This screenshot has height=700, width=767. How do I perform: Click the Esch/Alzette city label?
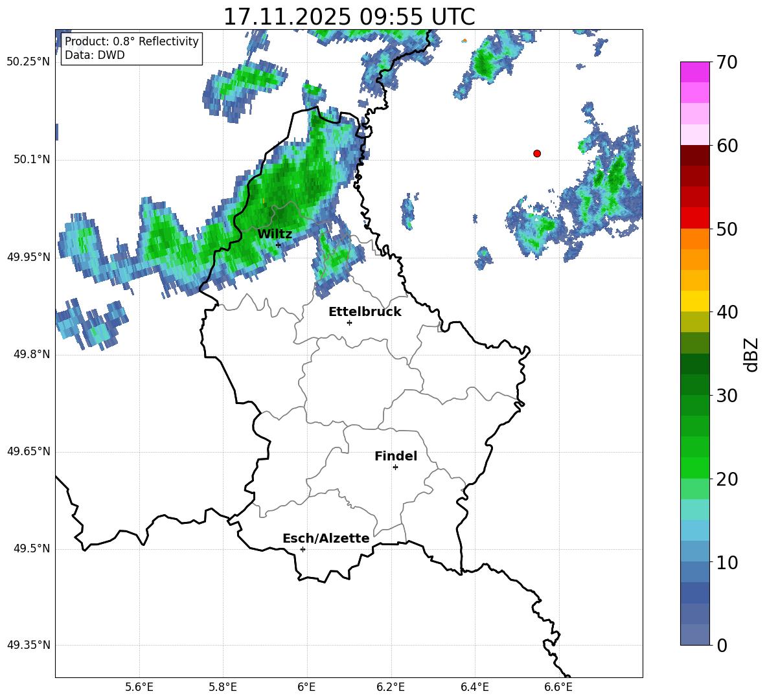point(326,538)
